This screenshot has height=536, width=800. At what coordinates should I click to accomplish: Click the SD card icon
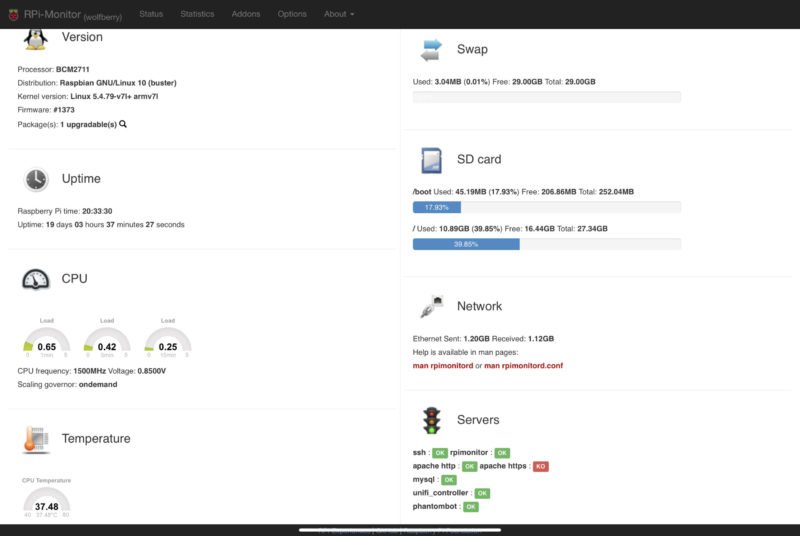tap(431, 160)
